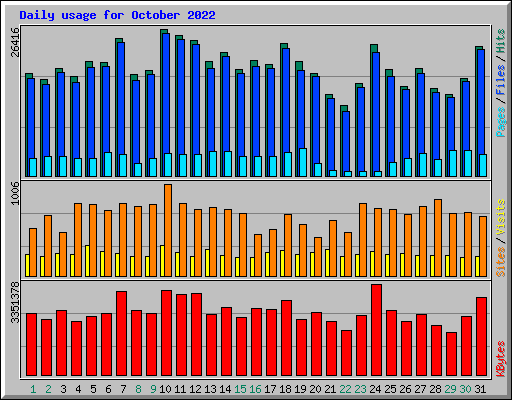Select the yellow visits bar for day 5
Image resolution: width=512 pixels, height=400 pixels.
click(87, 261)
